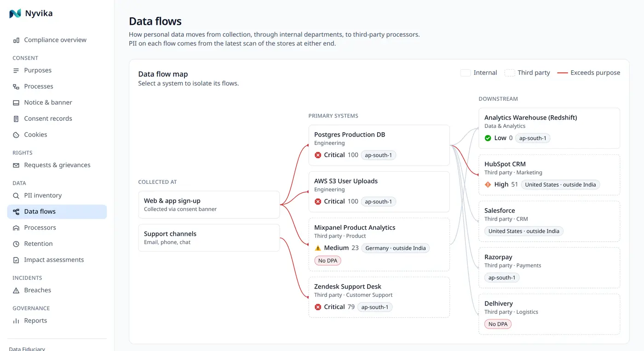This screenshot has width=644, height=351.
Task: Click the Nyvika logo icon
Action: [15, 13]
